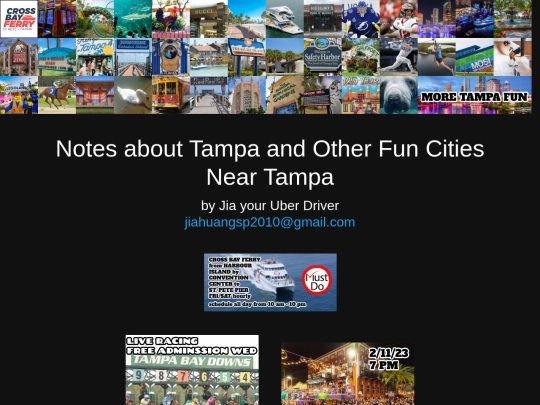Click the waterfront village with boat photo
This screenshot has height=405, width=540.
[x=209, y=57]
